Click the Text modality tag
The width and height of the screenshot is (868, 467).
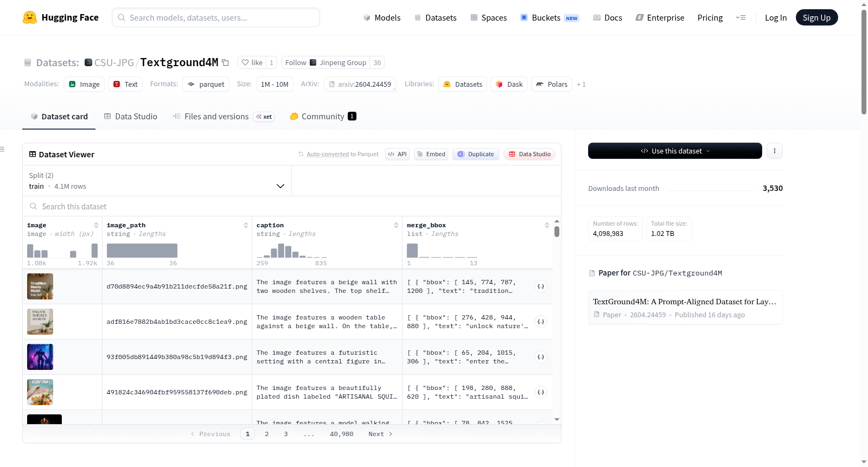(x=125, y=84)
